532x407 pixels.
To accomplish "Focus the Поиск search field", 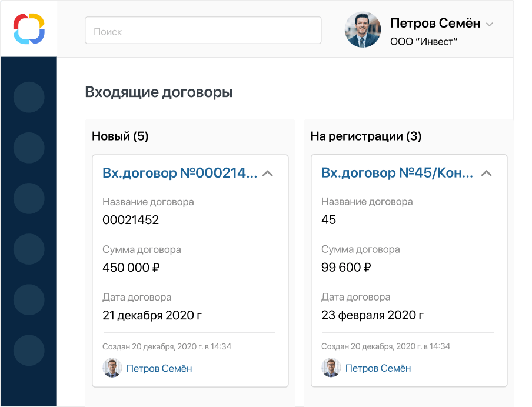I will click(x=203, y=31).
